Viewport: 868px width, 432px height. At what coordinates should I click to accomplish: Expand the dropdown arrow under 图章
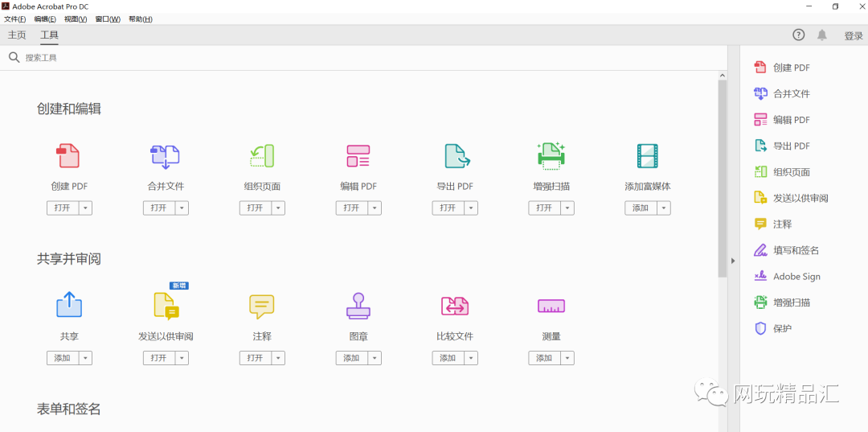(x=375, y=358)
